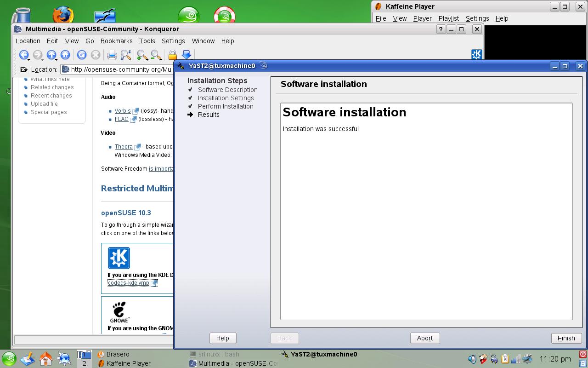Open the Home page in Konqueror toolbar
Screen dimensions: 588x368
coord(65,55)
